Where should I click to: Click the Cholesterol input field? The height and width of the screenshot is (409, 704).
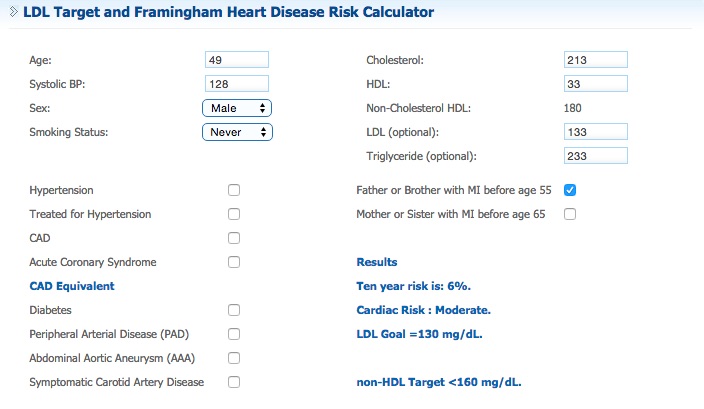click(x=595, y=60)
